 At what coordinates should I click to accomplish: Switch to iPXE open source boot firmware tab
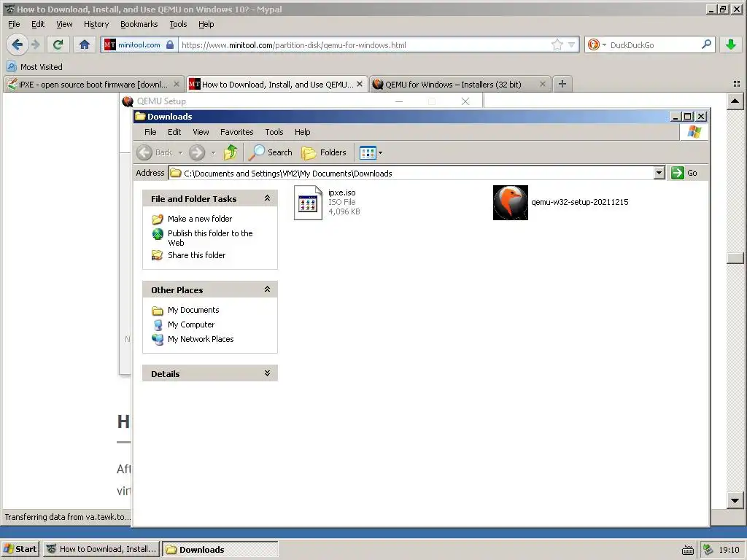[x=93, y=85]
